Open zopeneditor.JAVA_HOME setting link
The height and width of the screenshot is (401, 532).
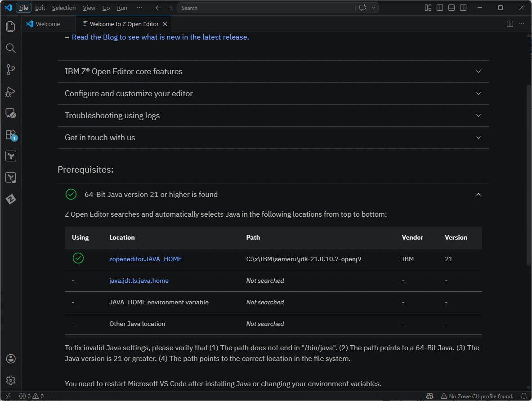tap(146, 259)
